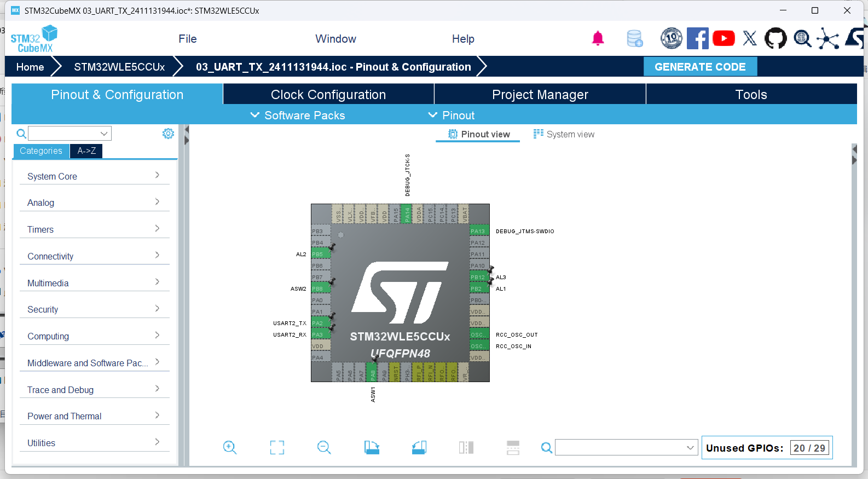Switch to the Clock Configuration tab

coord(328,94)
